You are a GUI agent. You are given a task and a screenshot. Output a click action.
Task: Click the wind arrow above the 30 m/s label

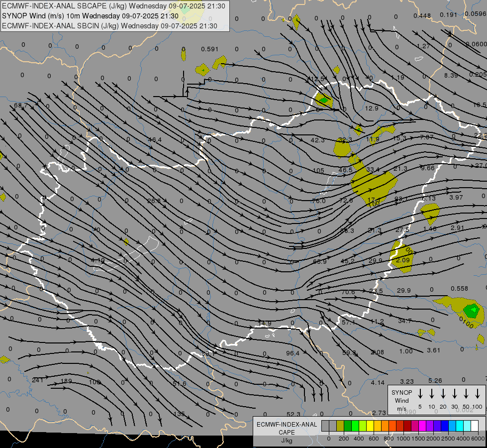(x=454, y=393)
